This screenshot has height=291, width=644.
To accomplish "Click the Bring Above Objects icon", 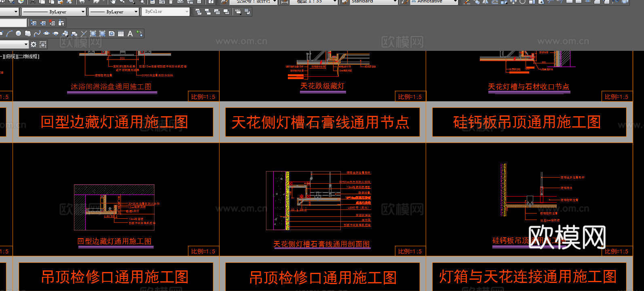I will point(217,12).
